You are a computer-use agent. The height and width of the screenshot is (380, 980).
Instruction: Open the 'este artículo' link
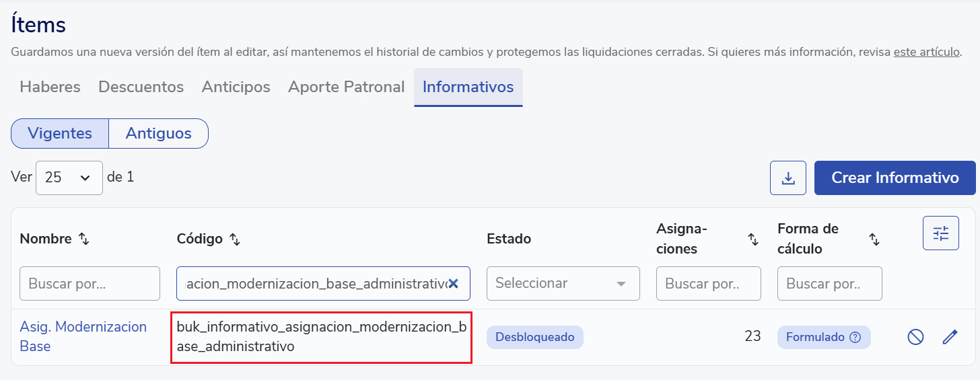click(926, 52)
